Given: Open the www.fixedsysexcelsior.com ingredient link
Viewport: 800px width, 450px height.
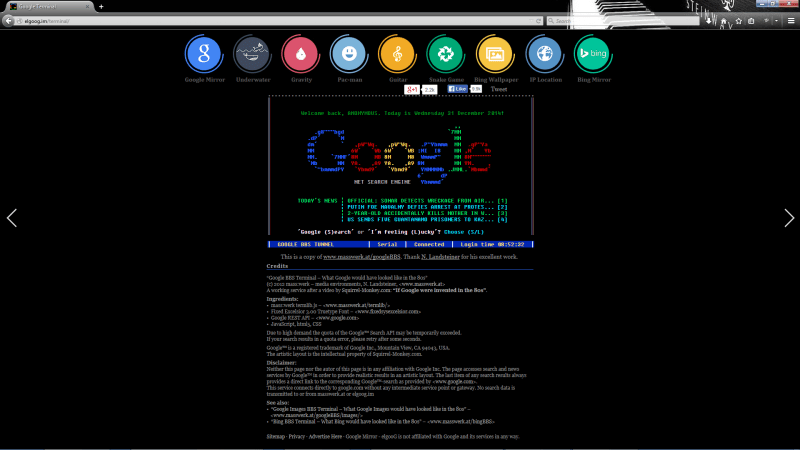Looking at the screenshot, I should click(x=388, y=311).
